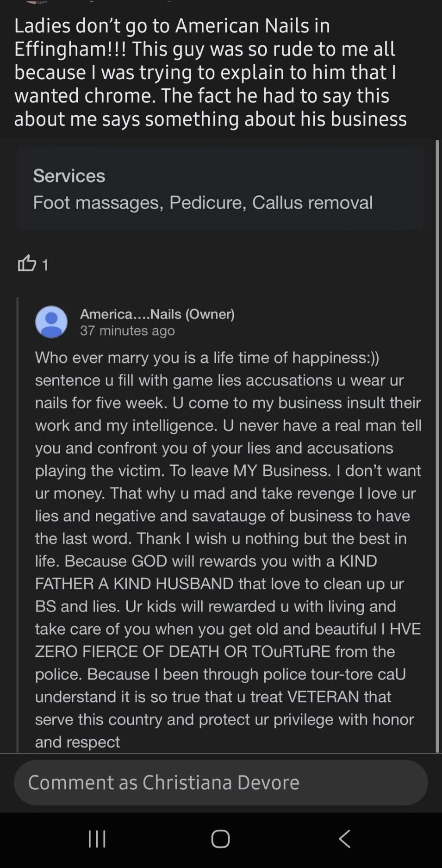The width and height of the screenshot is (442, 868).
Task: Open the America....Nails (Owner) name
Action: click(x=157, y=314)
